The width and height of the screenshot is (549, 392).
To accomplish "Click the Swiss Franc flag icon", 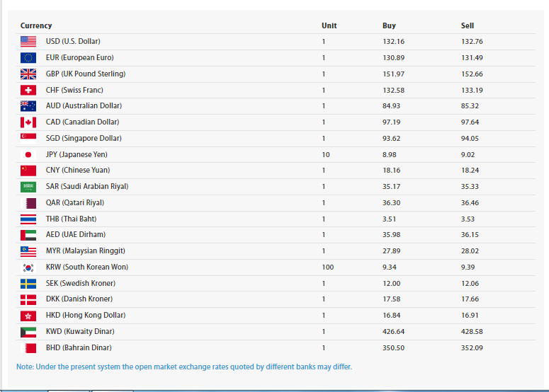I will coord(28,91).
